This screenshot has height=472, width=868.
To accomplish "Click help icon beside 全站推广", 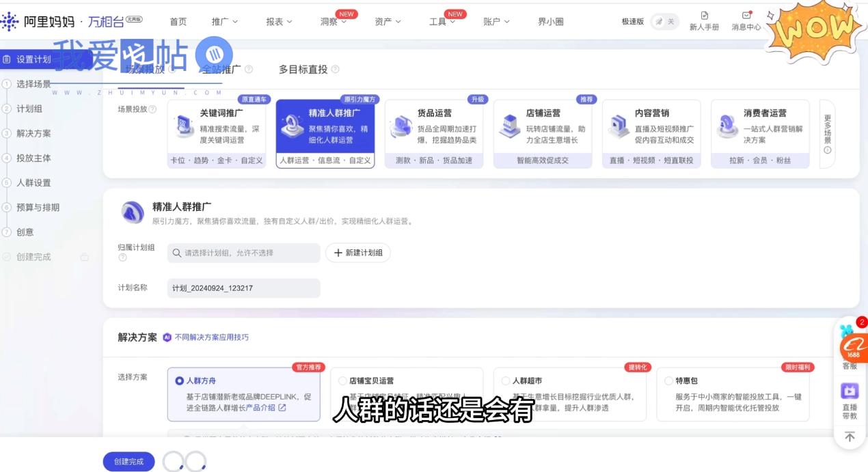I will click(249, 70).
